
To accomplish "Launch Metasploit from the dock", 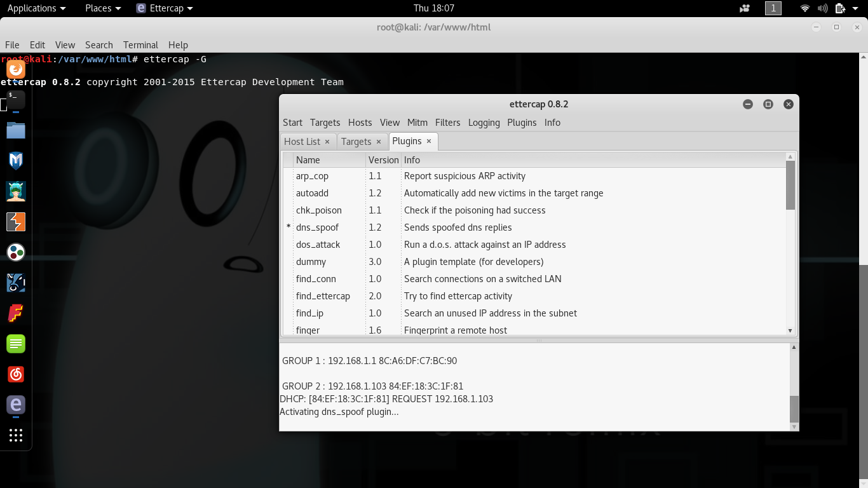I will [16, 161].
